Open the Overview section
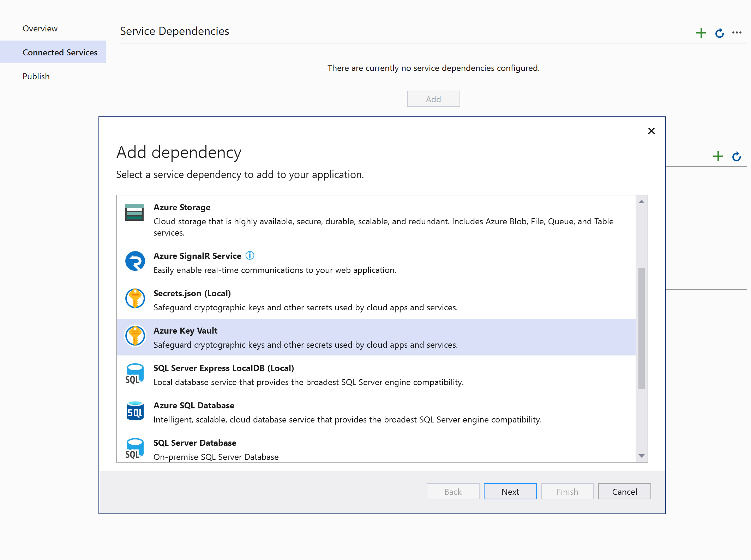The height and width of the screenshot is (560, 751). click(40, 28)
